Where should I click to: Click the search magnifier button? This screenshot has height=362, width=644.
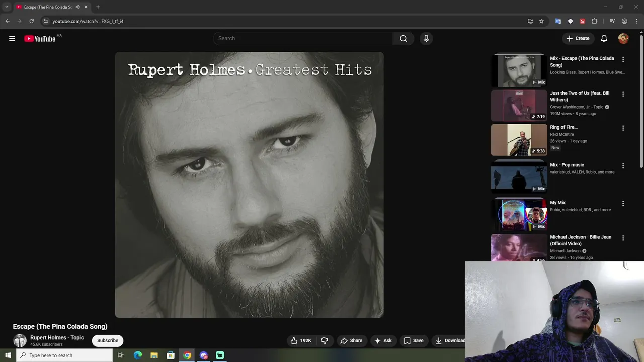click(x=404, y=39)
